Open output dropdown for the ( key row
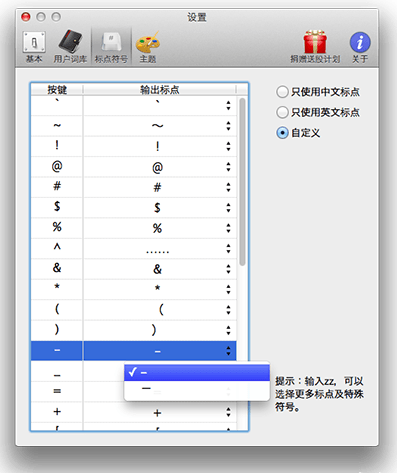 (x=228, y=310)
